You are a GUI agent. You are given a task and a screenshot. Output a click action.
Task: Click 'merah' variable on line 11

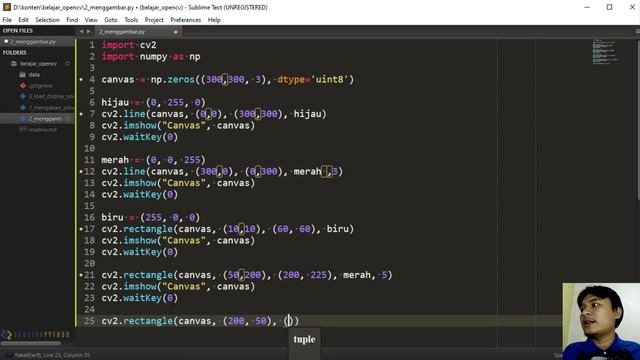(115, 160)
